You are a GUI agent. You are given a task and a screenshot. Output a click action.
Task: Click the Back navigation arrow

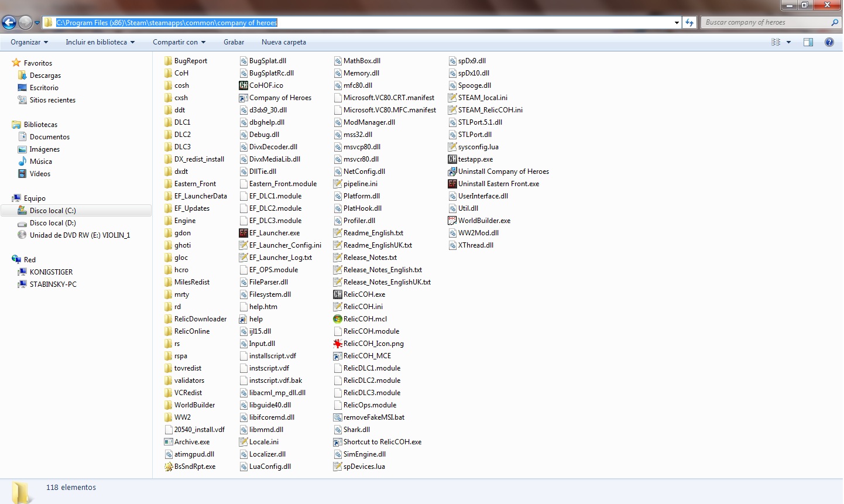coord(9,23)
